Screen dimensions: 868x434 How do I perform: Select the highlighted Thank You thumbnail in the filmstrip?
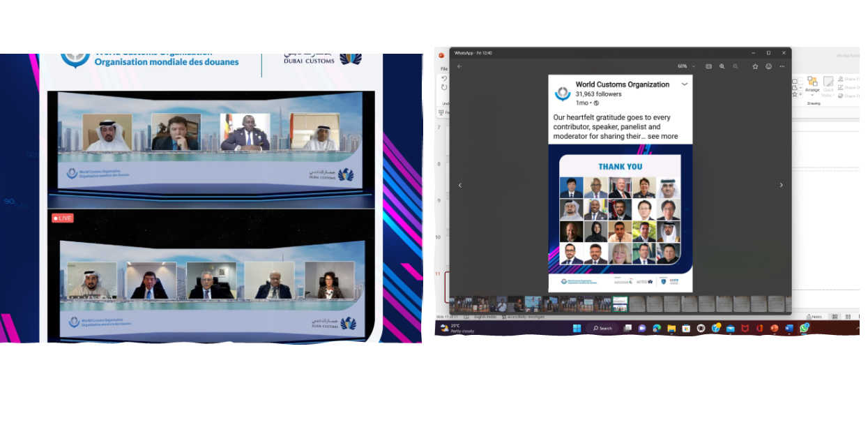coord(620,304)
